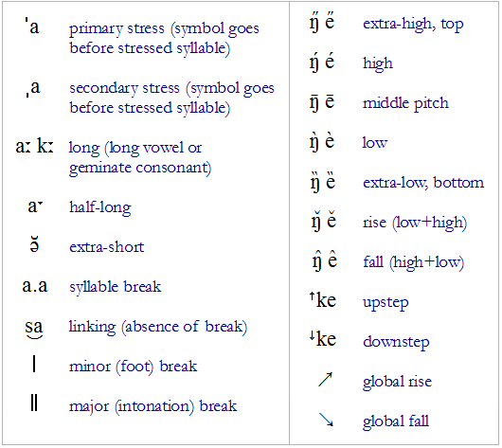
Task: Click the major intonation break double bar
Action: [34, 403]
